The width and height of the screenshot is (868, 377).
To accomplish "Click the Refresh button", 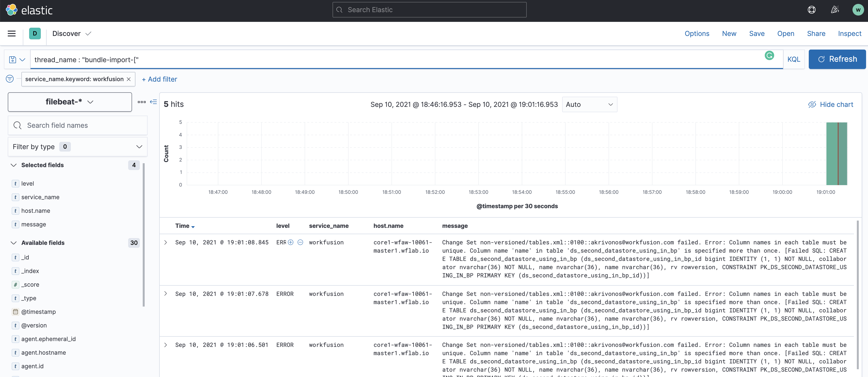I will (837, 59).
